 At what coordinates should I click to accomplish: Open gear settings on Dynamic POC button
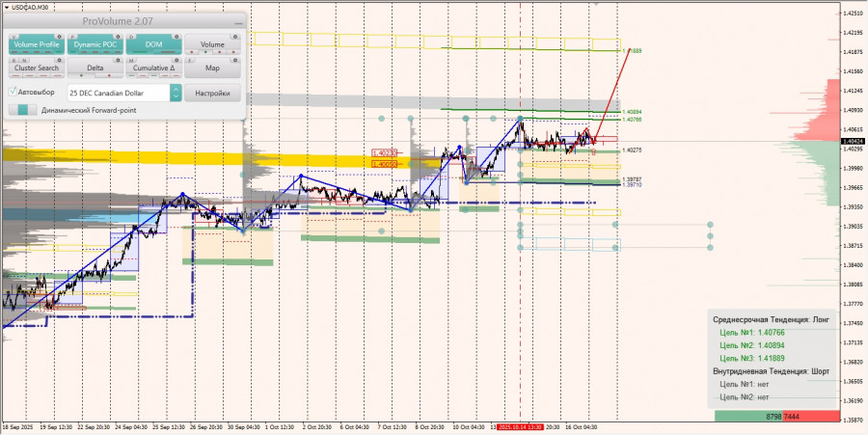click(x=118, y=37)
